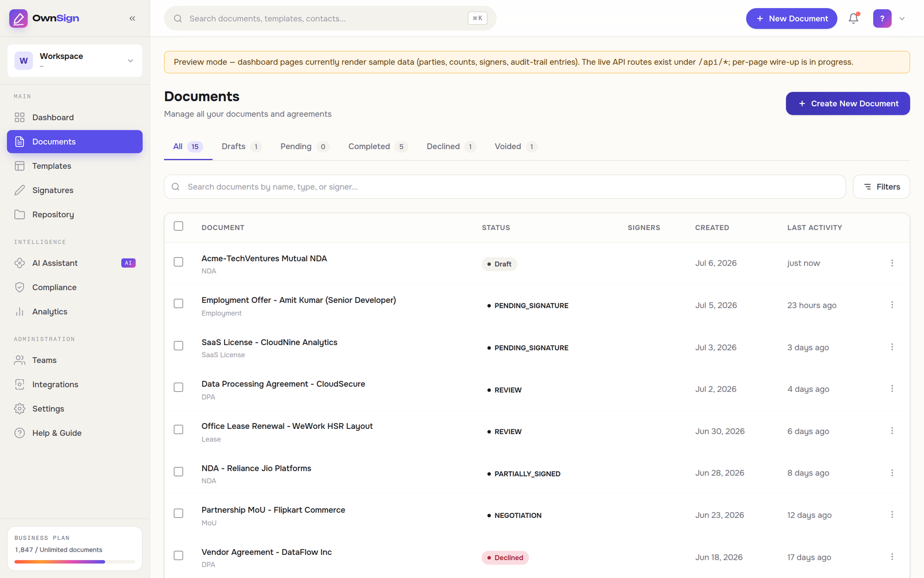Viewport: 924px width, 578px height.
Task: Click the OwnSign logo icon
Action: coord(18,18)
